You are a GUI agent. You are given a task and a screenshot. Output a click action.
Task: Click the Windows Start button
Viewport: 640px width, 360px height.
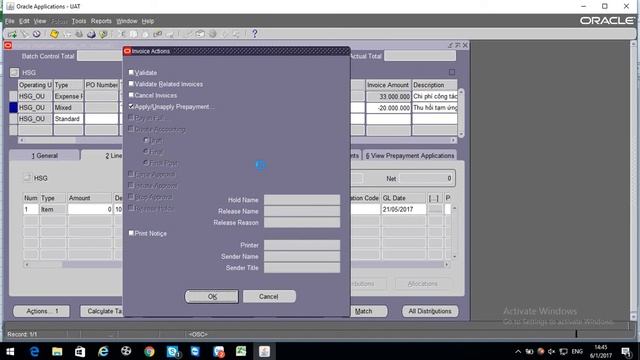point(10,351)
